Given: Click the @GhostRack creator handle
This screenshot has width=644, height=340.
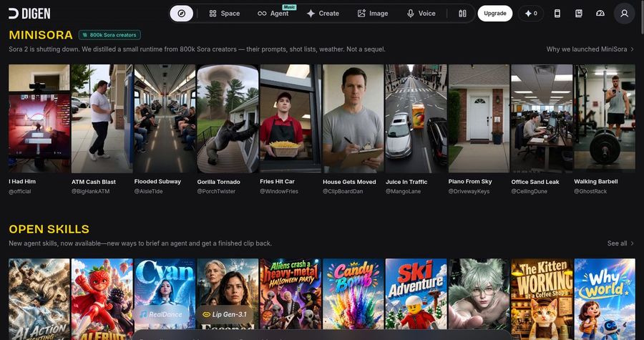Looking at the screenshot, I should [590, 191].
